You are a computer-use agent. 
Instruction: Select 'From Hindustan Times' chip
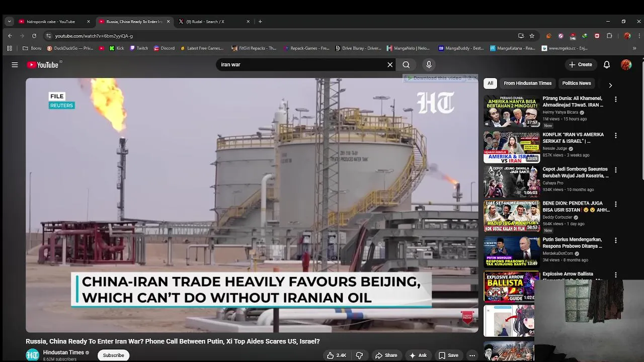point(527,83)
